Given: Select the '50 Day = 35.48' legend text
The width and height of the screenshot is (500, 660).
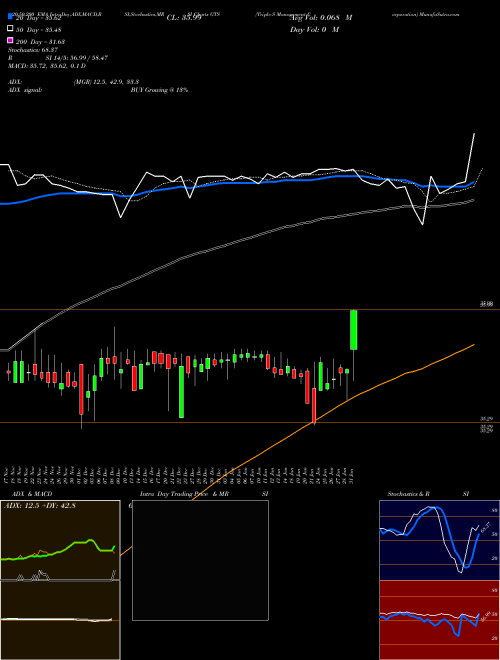Looking at the screenshot, I should (x=38, y=30).
